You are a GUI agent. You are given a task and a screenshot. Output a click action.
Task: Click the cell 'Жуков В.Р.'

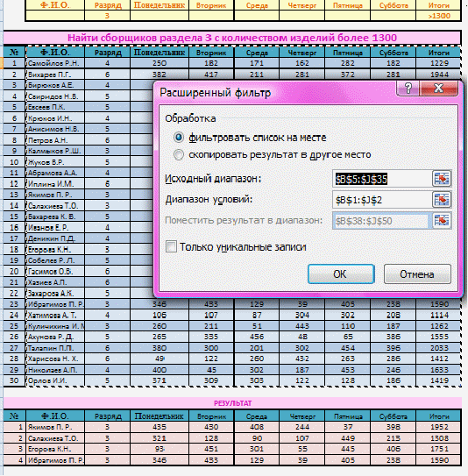[x=55, y=162]
